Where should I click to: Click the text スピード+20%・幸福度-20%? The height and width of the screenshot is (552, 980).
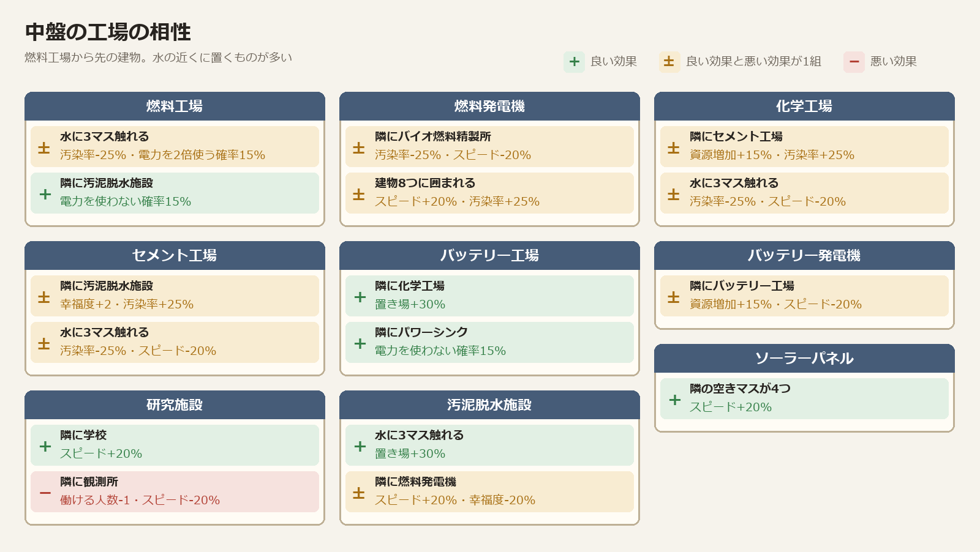[x=455, y=500]
